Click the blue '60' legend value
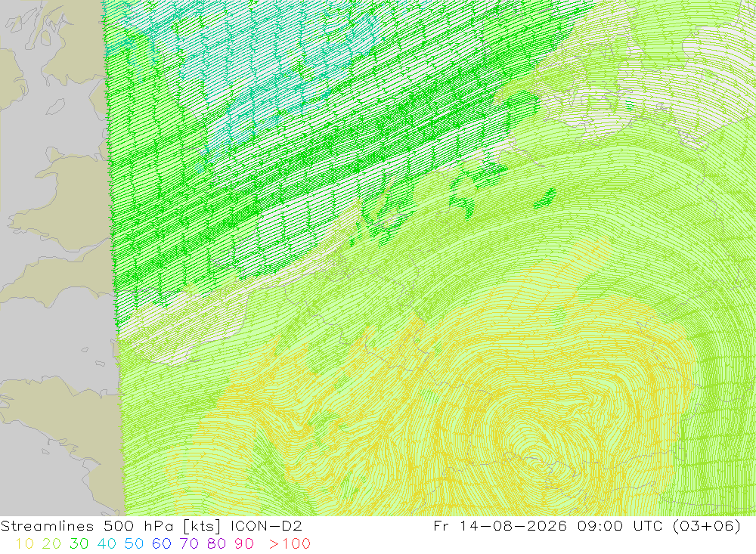The image size is (756, 554). (162, 544)
